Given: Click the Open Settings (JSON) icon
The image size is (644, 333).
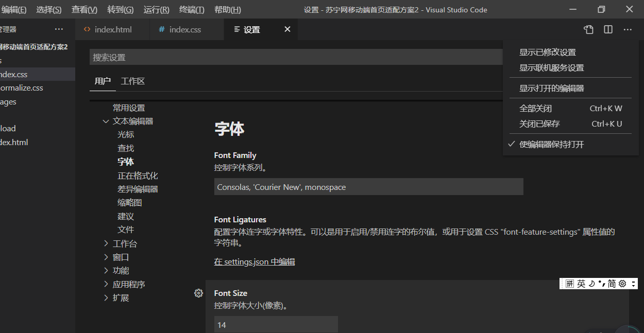Looking at the screenshot, I should coord(588,30).
